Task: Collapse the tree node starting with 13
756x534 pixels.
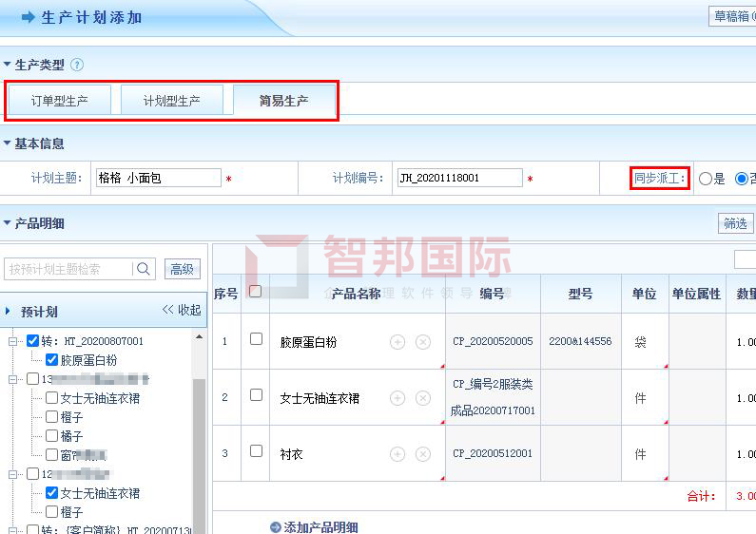Action: click(x=12, y=379)
